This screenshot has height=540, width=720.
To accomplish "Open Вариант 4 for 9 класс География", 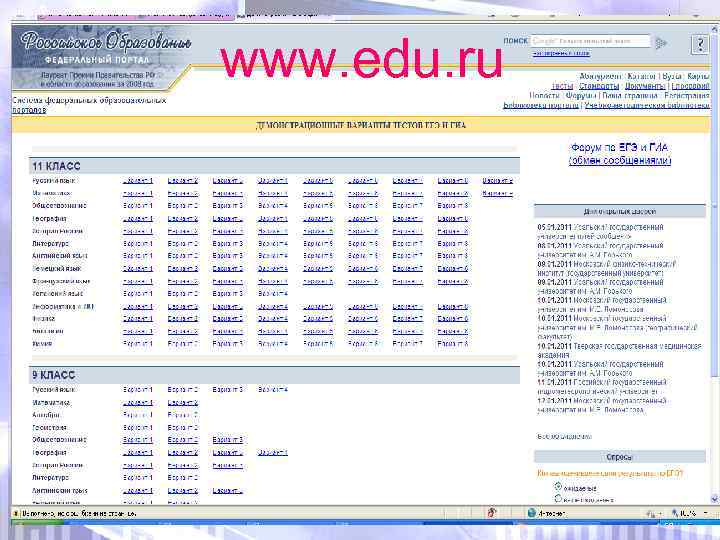I will (x=273, y=452).
